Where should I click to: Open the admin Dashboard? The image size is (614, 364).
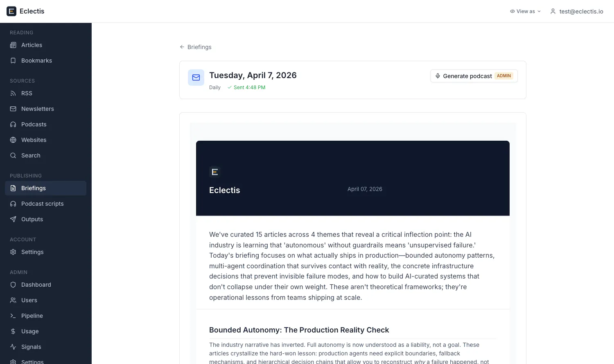click(x=45, y=285)
